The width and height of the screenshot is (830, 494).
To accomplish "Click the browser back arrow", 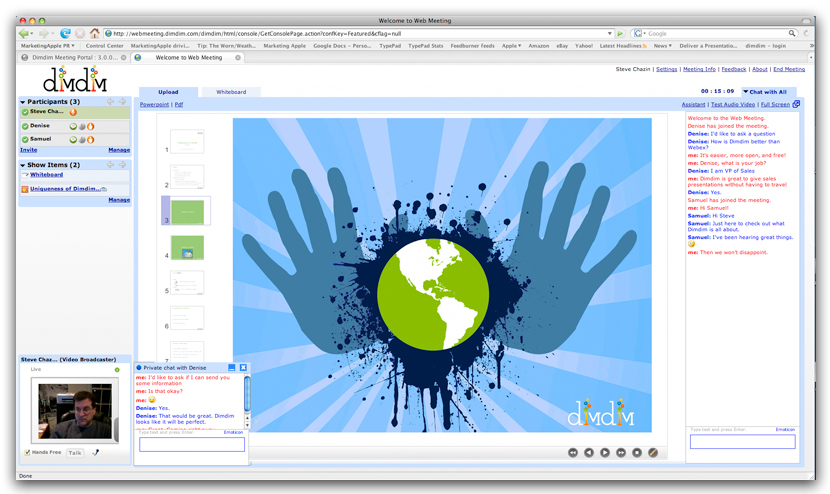I will 23,33.
